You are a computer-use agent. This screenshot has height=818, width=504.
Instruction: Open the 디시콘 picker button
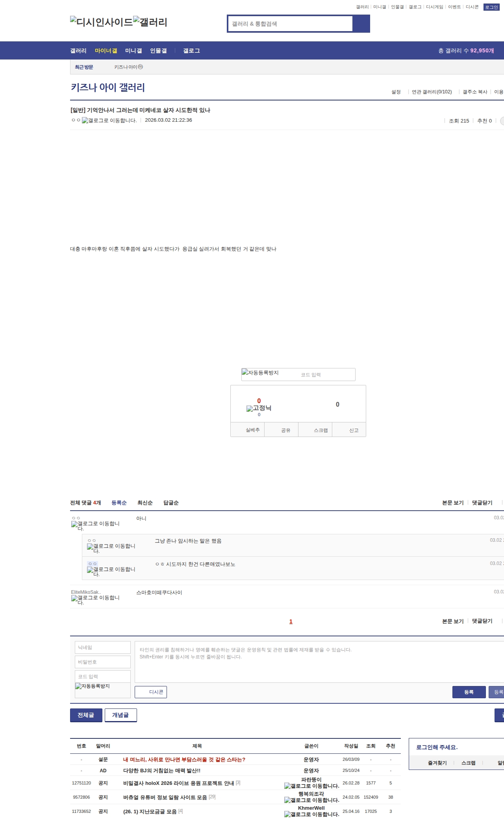point(151,692)
